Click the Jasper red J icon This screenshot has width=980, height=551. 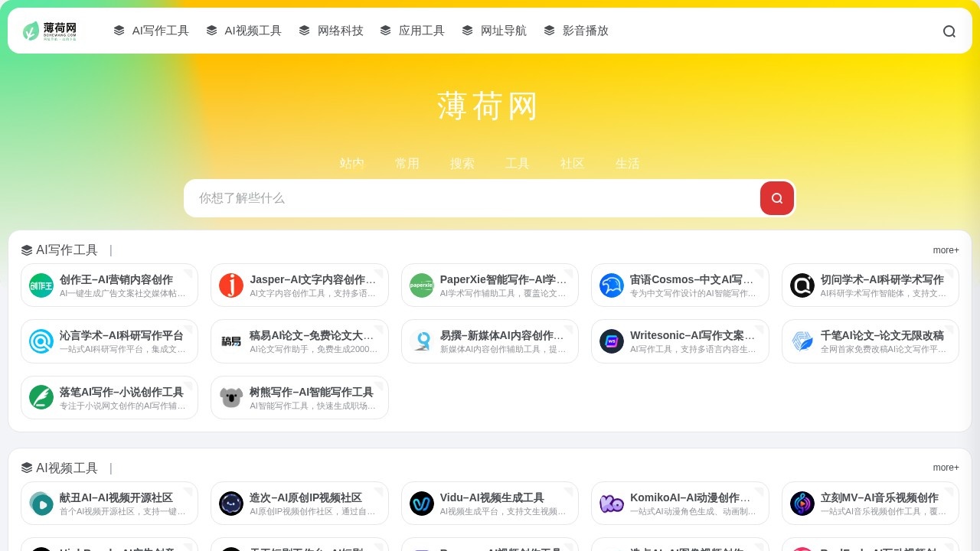click(231, 285)
